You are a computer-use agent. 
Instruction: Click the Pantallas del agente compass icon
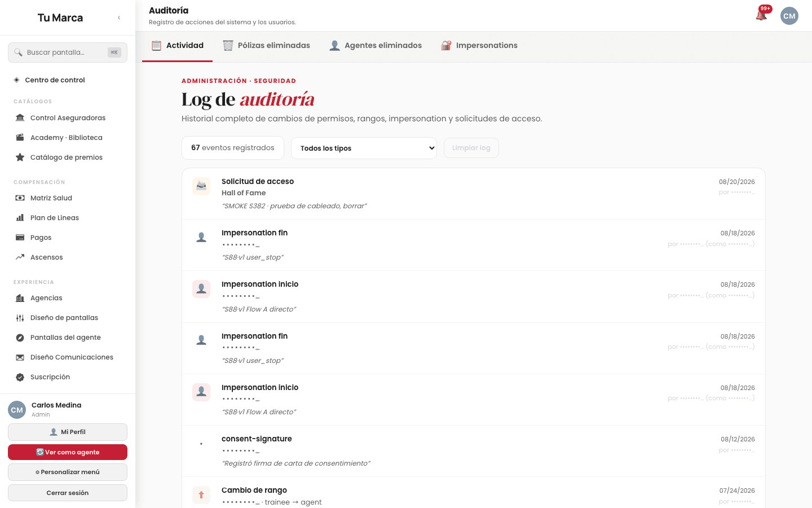20,338
